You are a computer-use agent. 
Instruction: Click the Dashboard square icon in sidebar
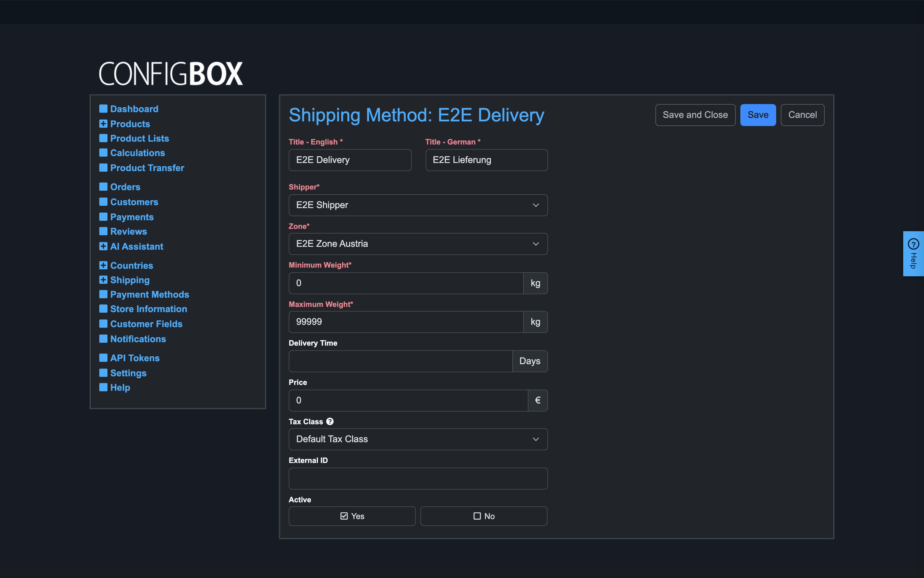click(x=103, y=109)
